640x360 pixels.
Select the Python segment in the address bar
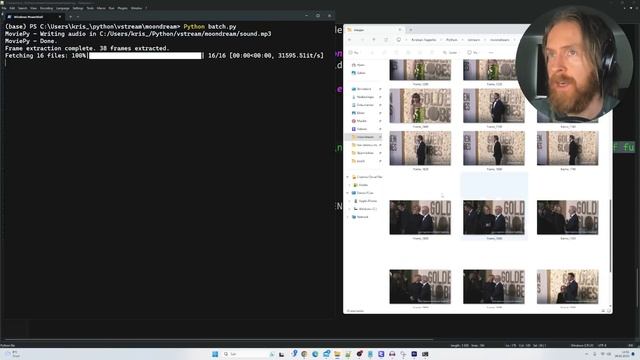[x=451, y=40]
